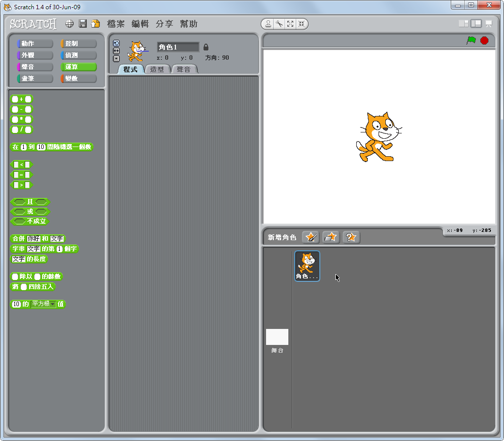The height and width of the screenshot is (441, 504).
Task: Click the addition operator block
Action: 21,99
